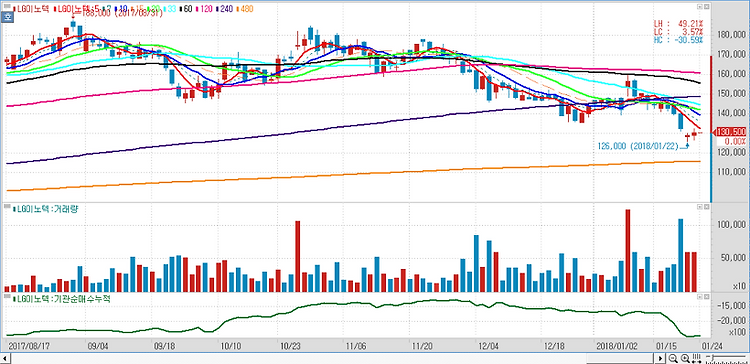Click the 100,000 volume axis label
Image resolution: width=750 pixels, height=364 pixels.
click(732, 225)
